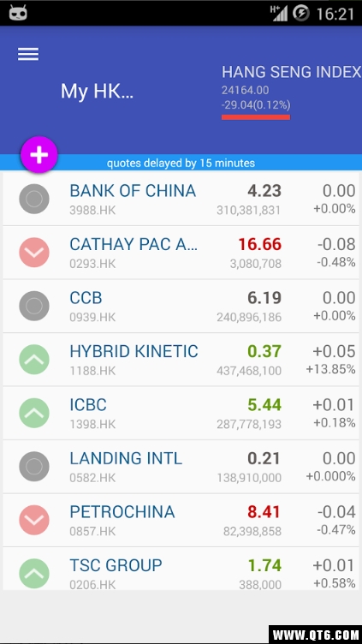Tap the ICBC change percentage +0.18%

pos(335,423)
